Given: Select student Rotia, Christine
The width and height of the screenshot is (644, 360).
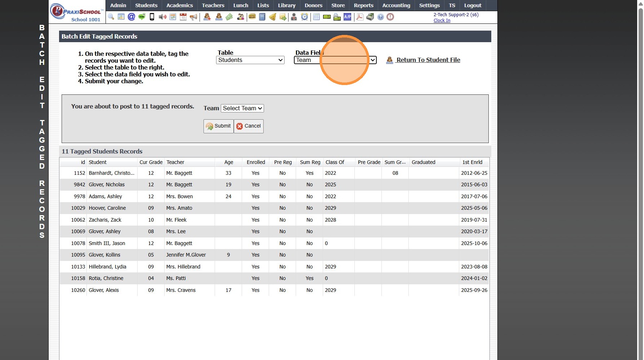Looking at the screenshot, I should (274, 278).
